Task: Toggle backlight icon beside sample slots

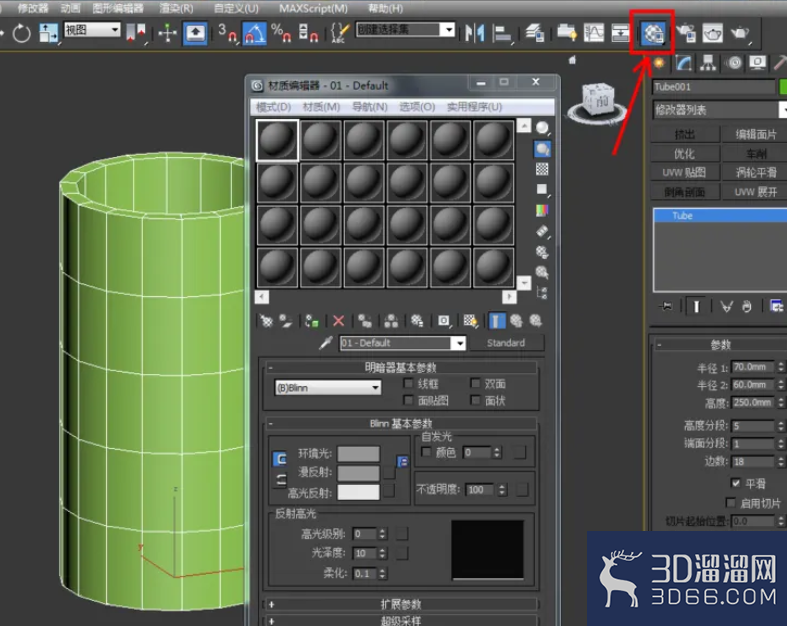Action: coord(542,149)
